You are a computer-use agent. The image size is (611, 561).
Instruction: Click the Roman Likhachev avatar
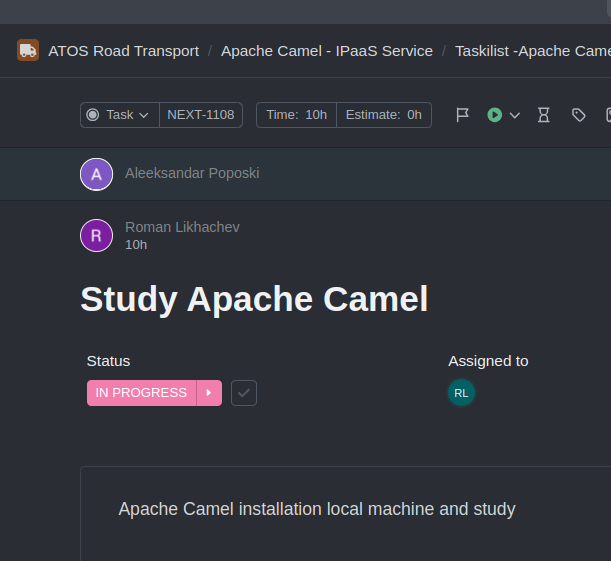(97, 235)
